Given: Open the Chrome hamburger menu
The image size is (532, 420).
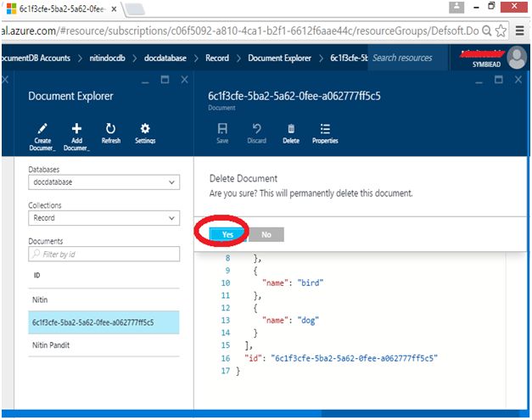Looking at the screenshot, I should click(520, 31).
